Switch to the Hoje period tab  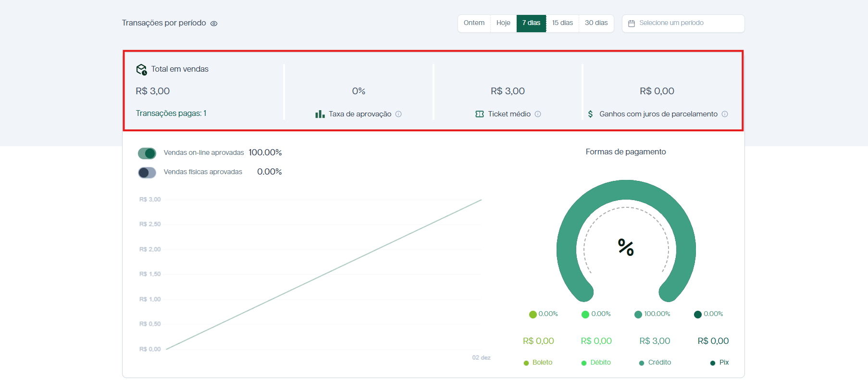503,23
